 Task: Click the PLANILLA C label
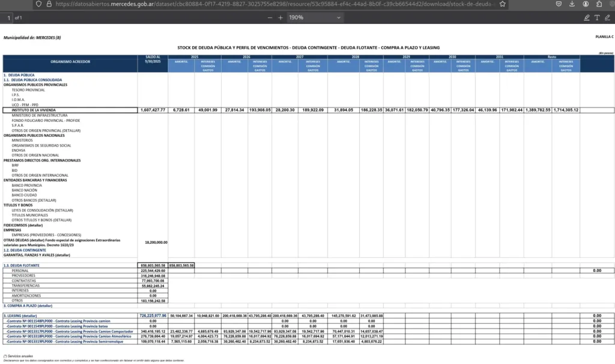click(604, 37)
